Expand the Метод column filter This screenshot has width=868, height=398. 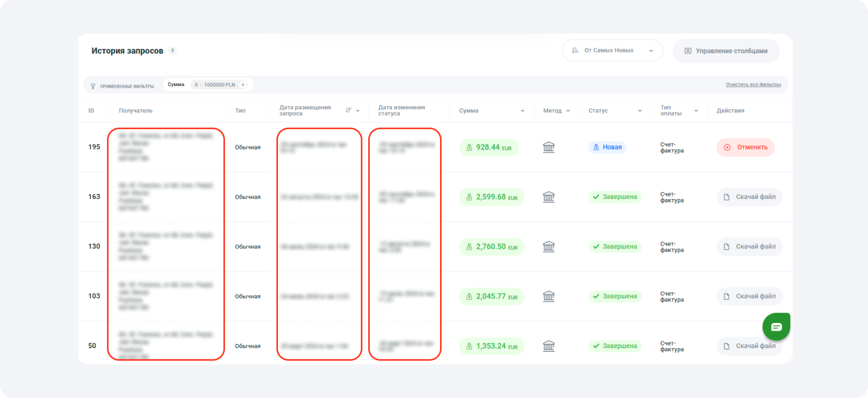(568, 111)
